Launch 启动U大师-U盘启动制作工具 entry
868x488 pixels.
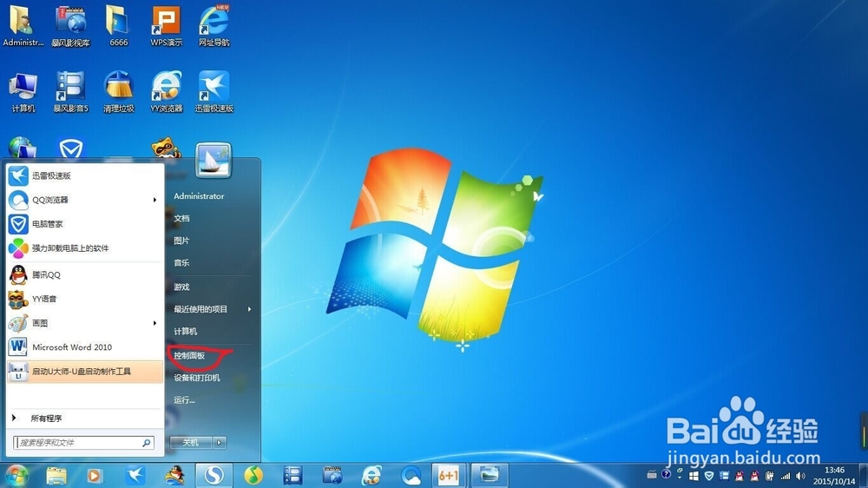pos(85,372)
